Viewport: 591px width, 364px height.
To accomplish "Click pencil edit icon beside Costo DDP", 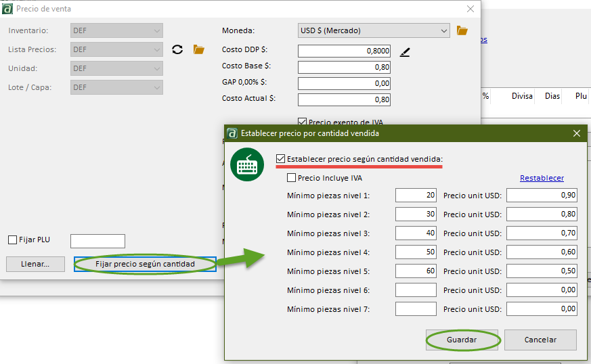I will (405, 51).
